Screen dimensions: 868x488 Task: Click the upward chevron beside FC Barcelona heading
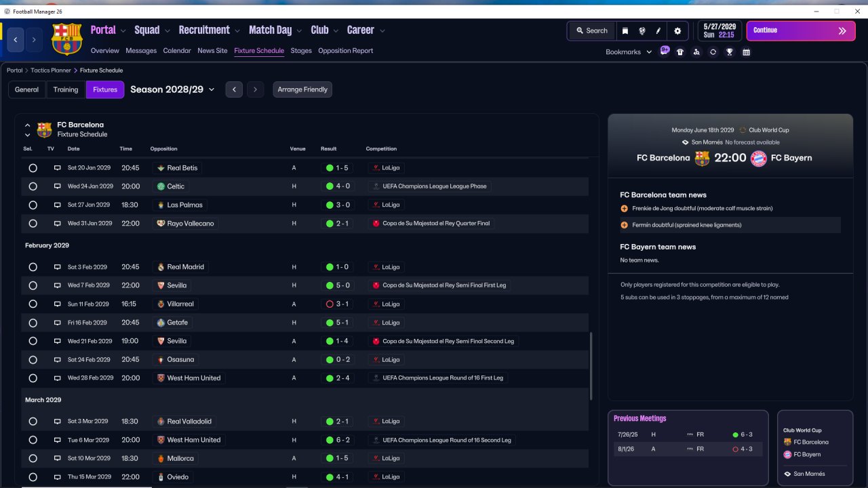click(27, 125)
